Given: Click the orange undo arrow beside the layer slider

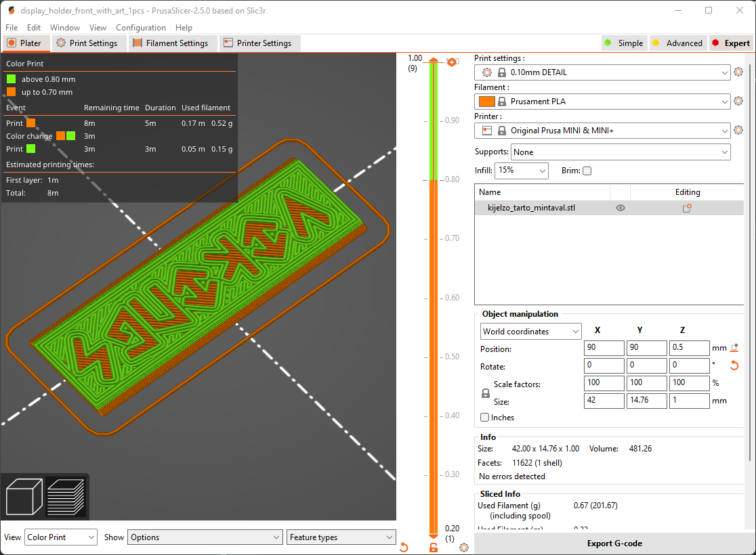Looking at the screenshot, I should (404, 548).
